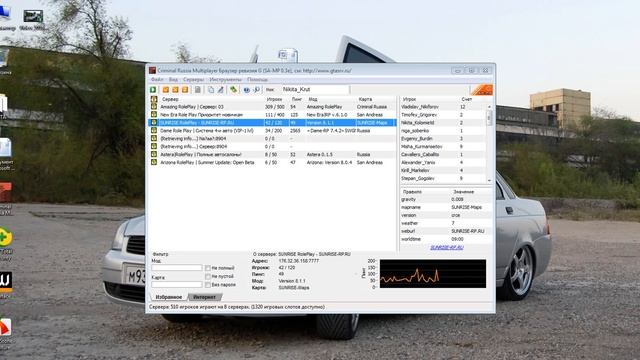Select the Dame Role Play server row
Screen dimensions: 640x360
273,131
